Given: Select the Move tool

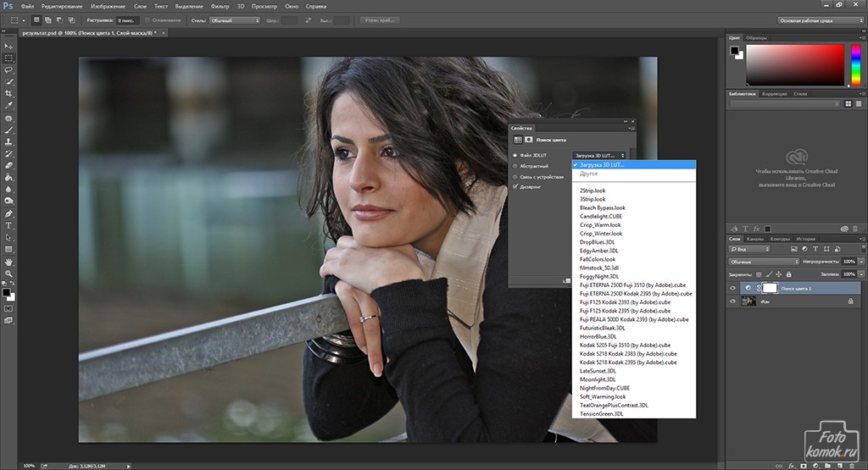Looking at the screenshot, I should click(8, 45).
